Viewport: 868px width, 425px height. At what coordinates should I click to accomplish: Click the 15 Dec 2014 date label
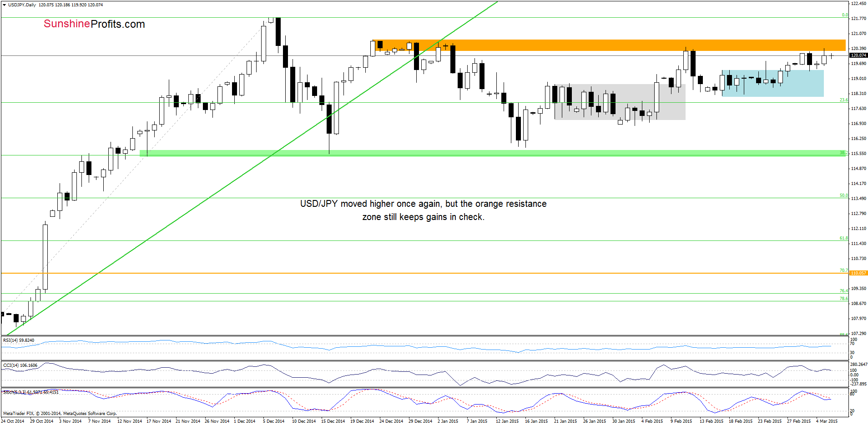point(333,421)
